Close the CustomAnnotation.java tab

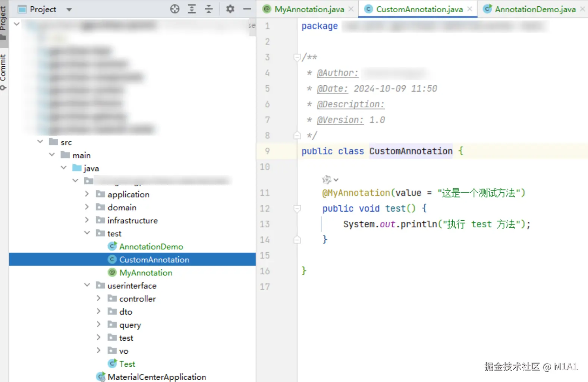[x=470, y=9]
